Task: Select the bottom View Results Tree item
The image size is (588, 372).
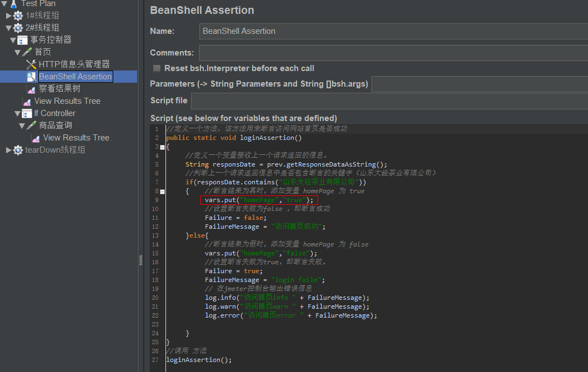Action: pyautogui.click(x=76, y=138)
